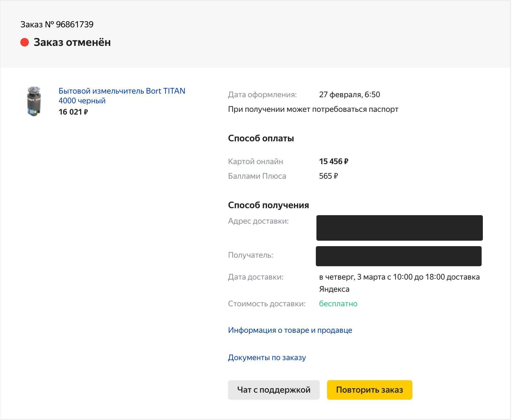Viewport: 512px width, 420px height.
Task: Open the Bort TITAN product thumbnail
Action: [x=34, y=101]
